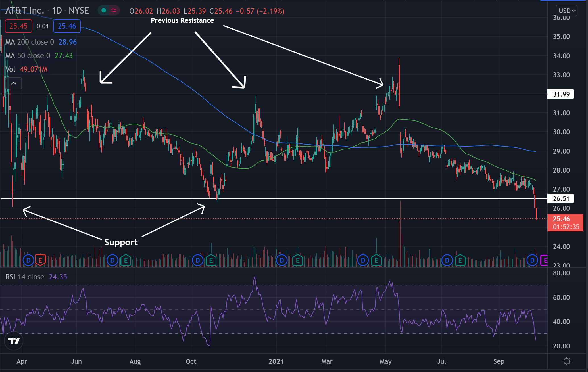Open chart settings via bottom-right gear icon

point(566,361)
